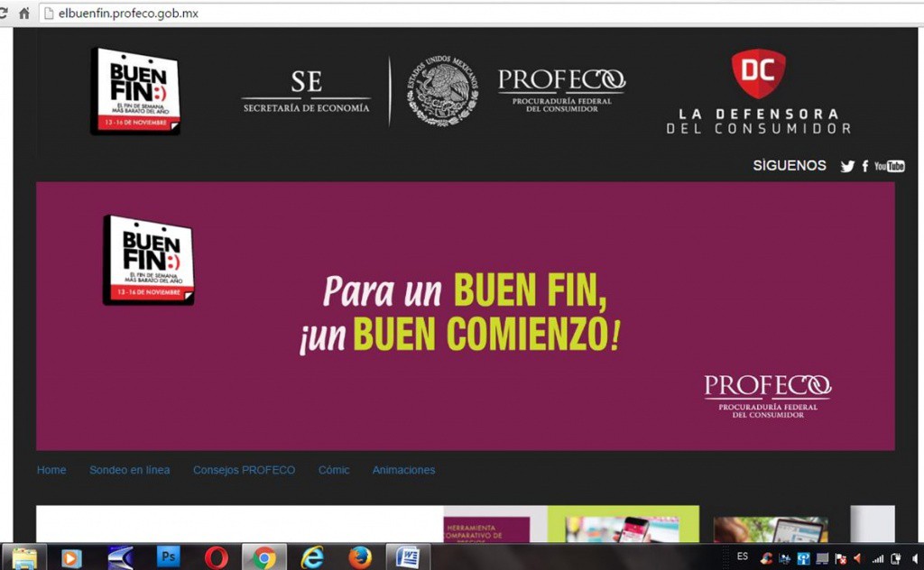Open the volume speaker tray icon

pyautogui.click(x=914, y=558)
